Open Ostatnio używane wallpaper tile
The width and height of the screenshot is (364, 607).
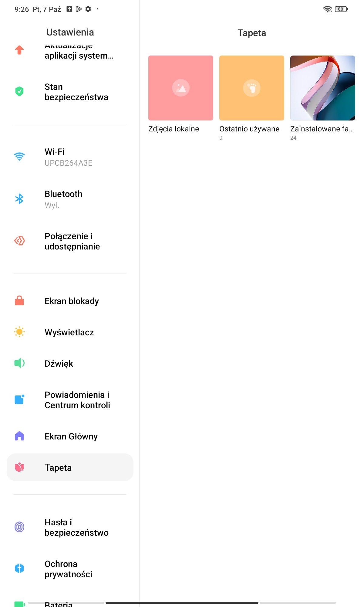tap(252, 88)
